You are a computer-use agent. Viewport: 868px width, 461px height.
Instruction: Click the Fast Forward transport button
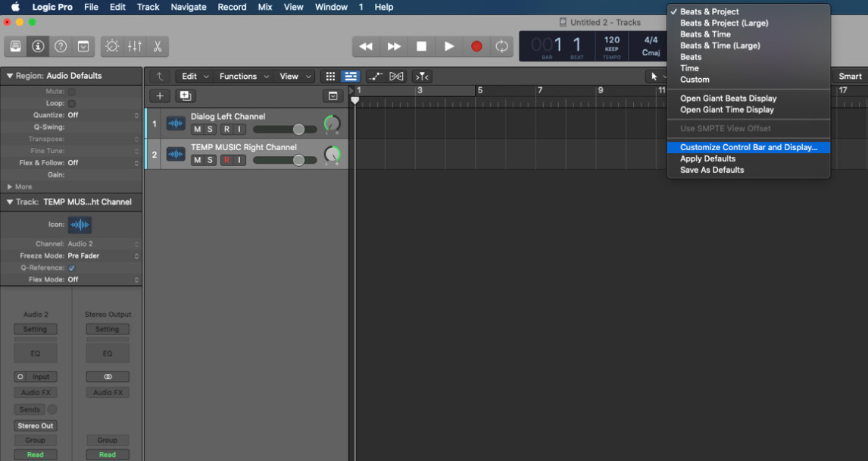tap(394, 46)
